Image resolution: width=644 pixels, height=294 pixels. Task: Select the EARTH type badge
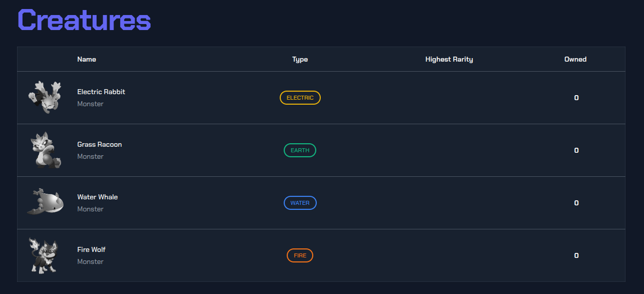300,150
